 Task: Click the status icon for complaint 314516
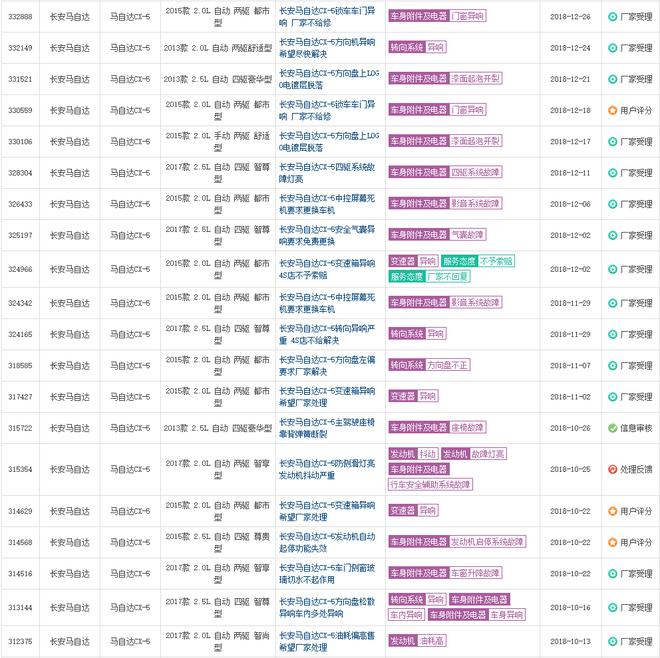coord(612,573)
